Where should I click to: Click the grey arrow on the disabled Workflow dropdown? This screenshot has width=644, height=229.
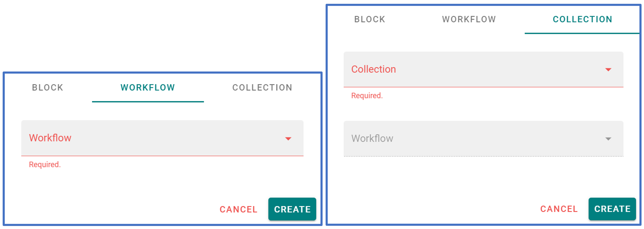click(x=608, y=139)
